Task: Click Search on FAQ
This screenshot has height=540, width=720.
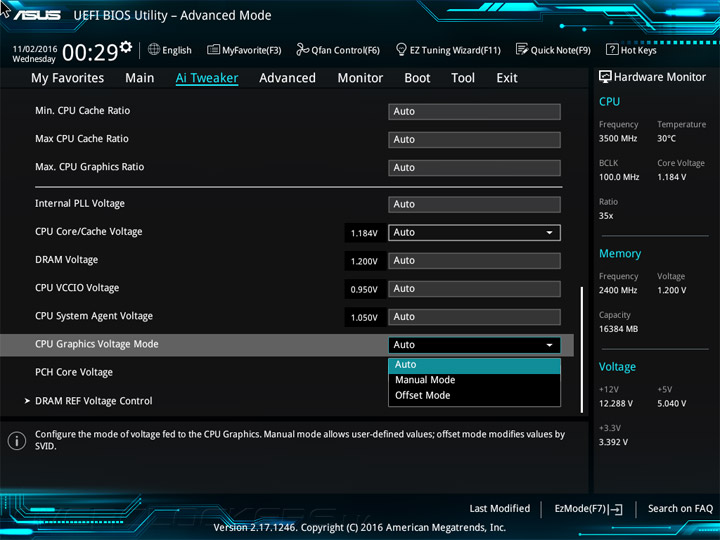Action: coord(681,509)
